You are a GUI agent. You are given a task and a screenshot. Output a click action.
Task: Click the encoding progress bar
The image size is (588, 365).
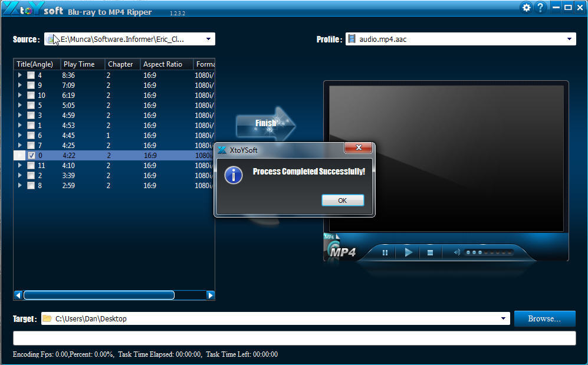(x=294, y=338)
